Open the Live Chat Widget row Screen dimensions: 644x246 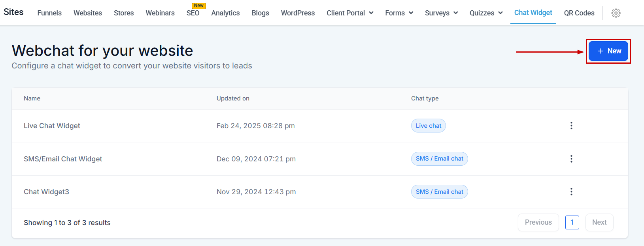(52, 126)
